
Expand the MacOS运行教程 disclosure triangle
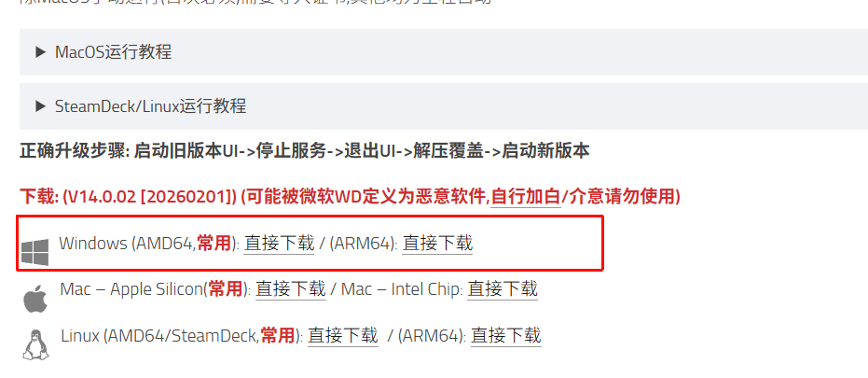(x=40, y=52)
